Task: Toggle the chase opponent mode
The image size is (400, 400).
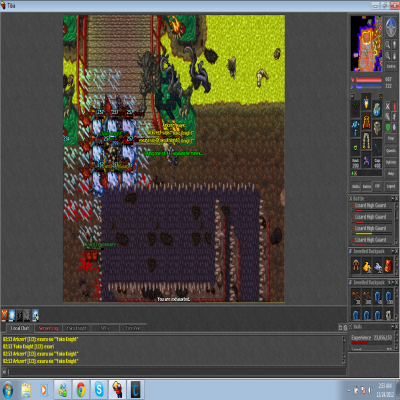Action: tap(394, 117)
